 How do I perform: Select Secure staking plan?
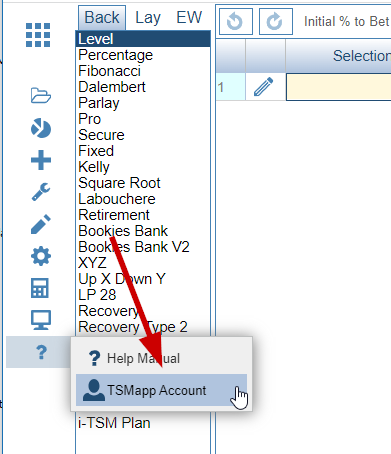click(x=143, y=135)
